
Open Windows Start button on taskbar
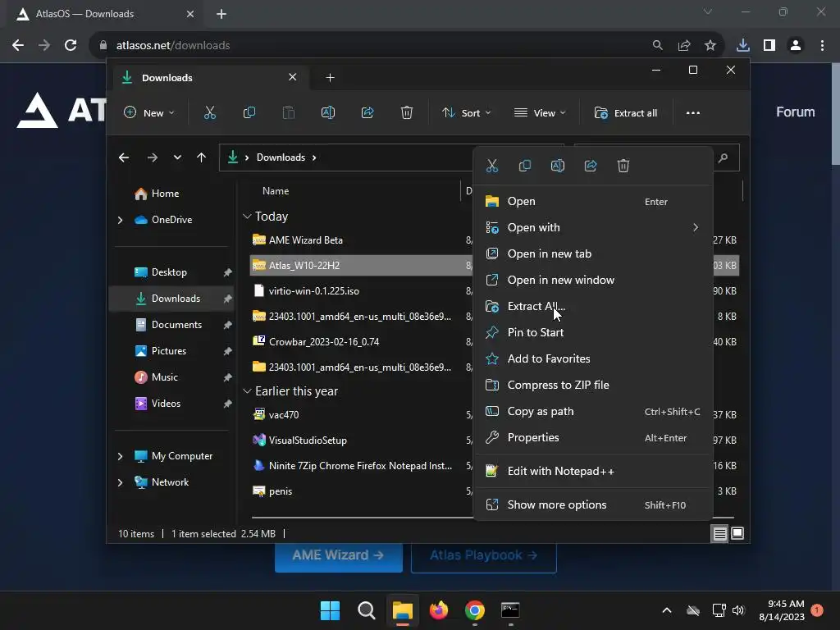pos(330,610)
